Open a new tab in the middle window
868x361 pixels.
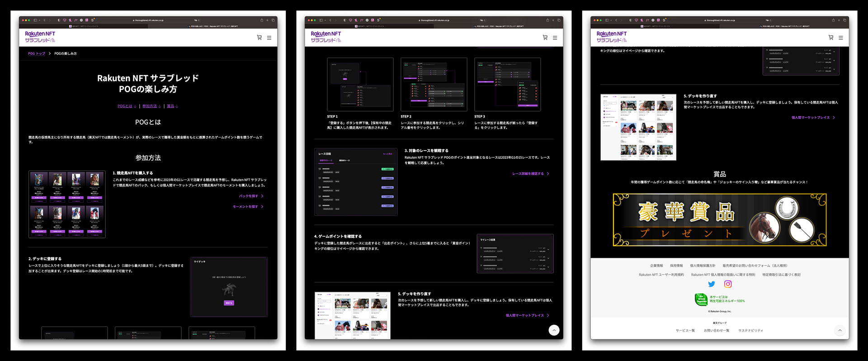[553, 20]
